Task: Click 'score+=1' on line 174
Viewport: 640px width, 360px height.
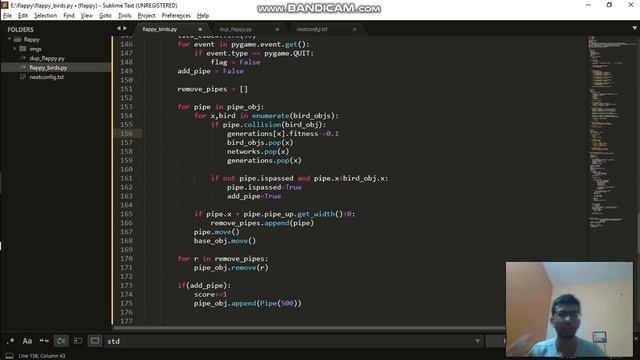Action: coord(210,294)
